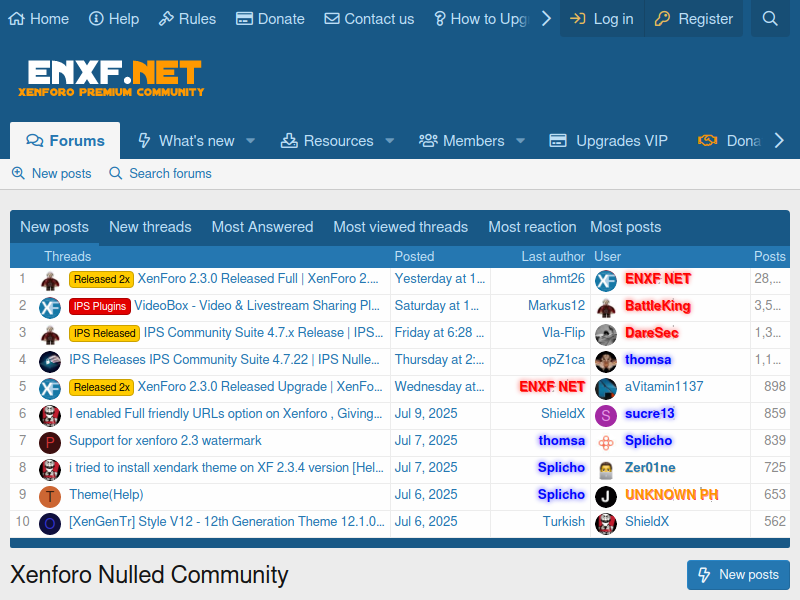The height and width of the screenshot is (600, 800).
Task: Switch to Most posts tab
Action: point(626,227)
